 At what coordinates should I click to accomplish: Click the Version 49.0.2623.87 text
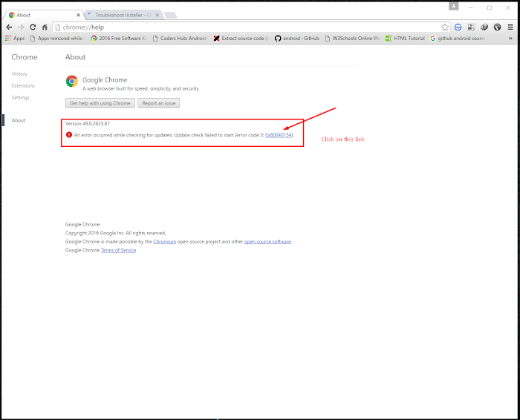click(88, 123)
